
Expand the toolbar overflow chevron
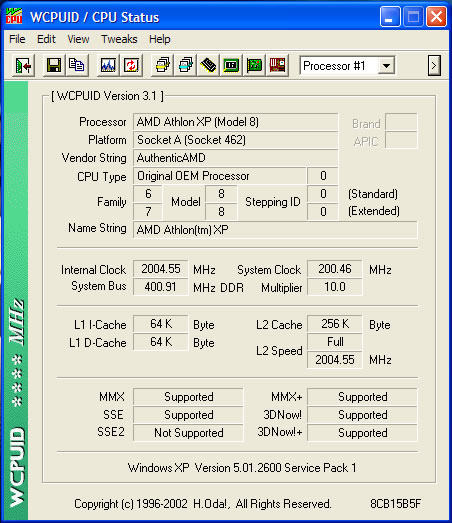point(434,65)
